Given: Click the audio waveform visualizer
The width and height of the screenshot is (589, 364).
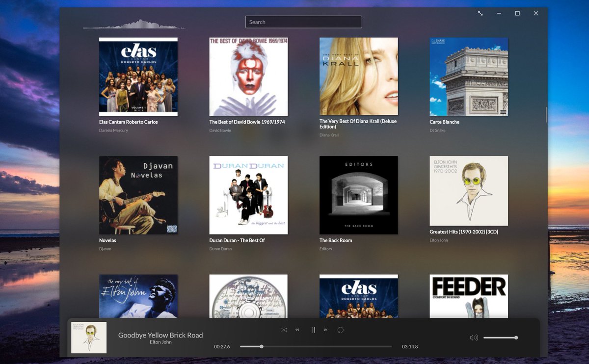Looking at the screenshot, I should tap(134, 25).
